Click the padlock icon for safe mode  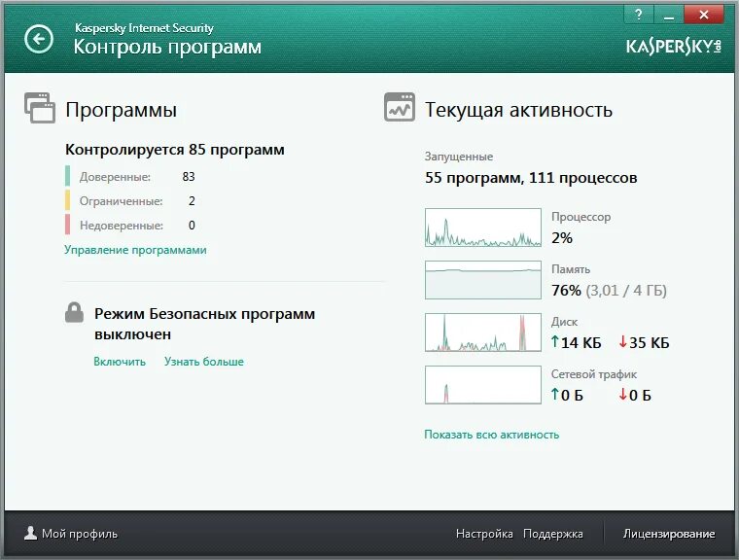(x=74, y=312)
